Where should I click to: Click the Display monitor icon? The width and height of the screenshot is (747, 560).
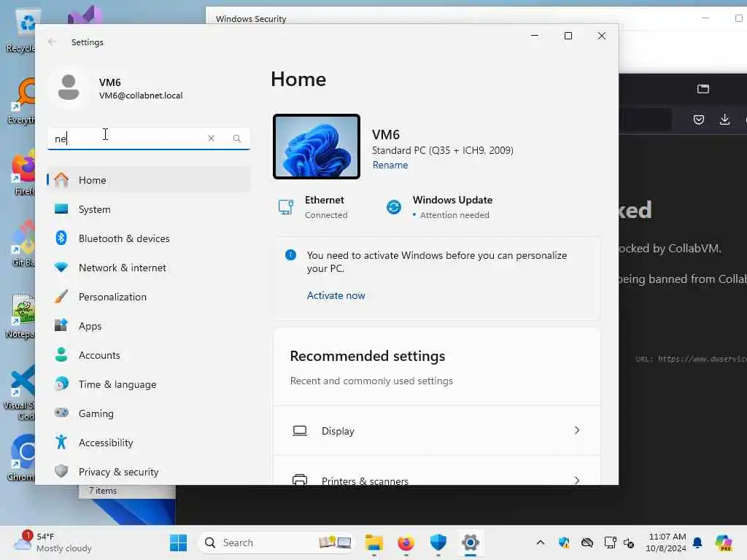coord(300,430)
